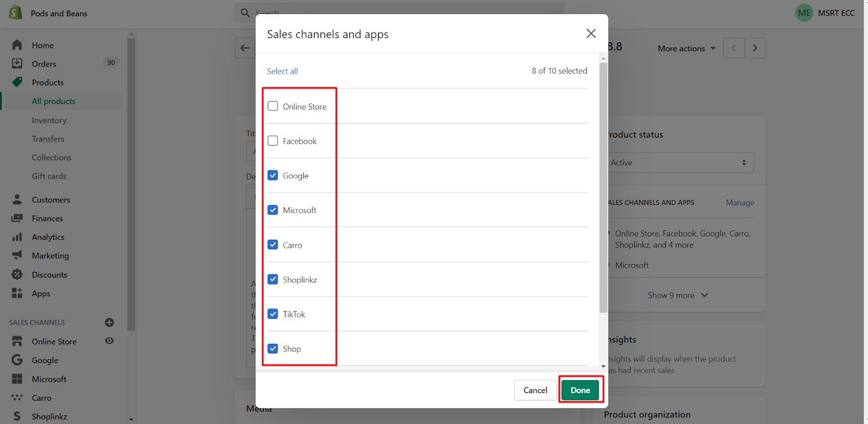This screenshot has height=424, width=868.
Task: Check the Online Store checkbox
Action: 273,106
